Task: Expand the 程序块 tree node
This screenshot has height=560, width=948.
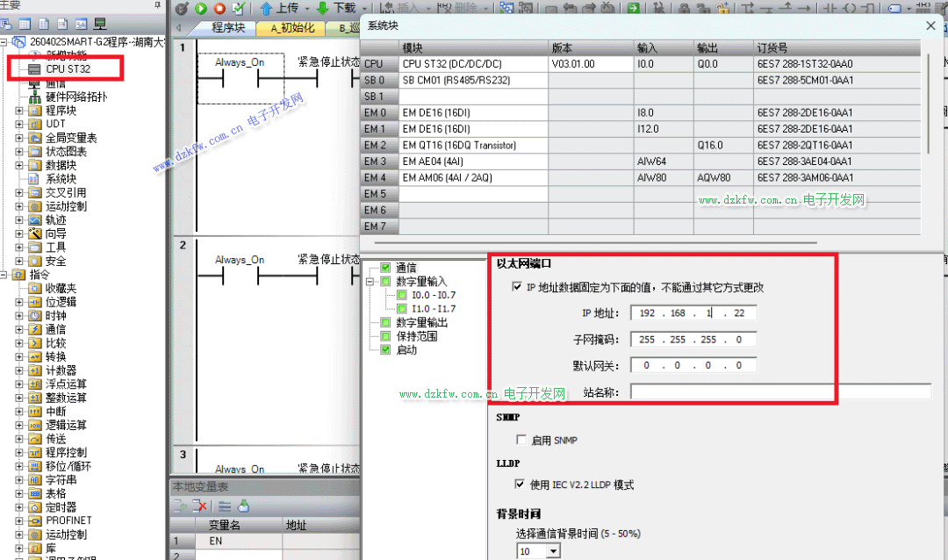Action: (19, 111)
